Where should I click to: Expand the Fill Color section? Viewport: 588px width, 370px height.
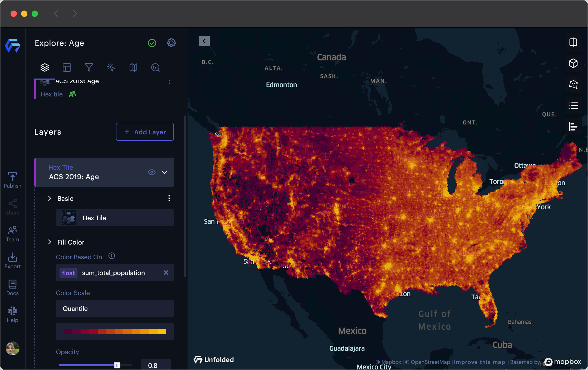point(50,242)
